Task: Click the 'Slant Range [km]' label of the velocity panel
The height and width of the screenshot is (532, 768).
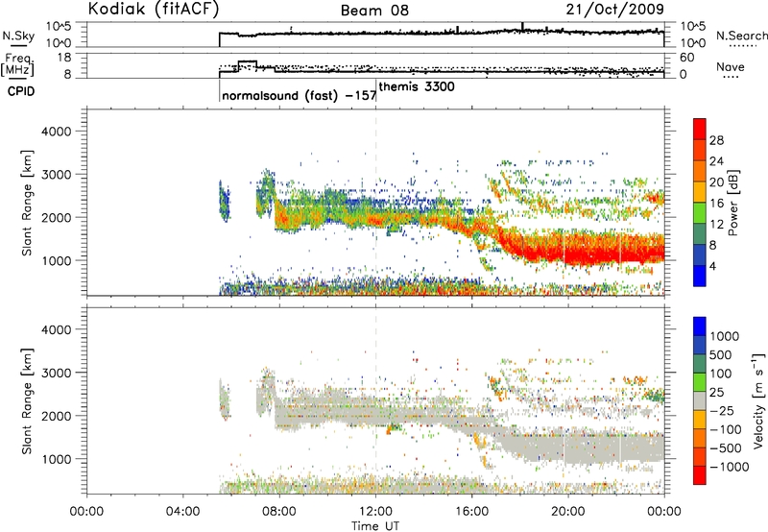Action: pos(27,400)
